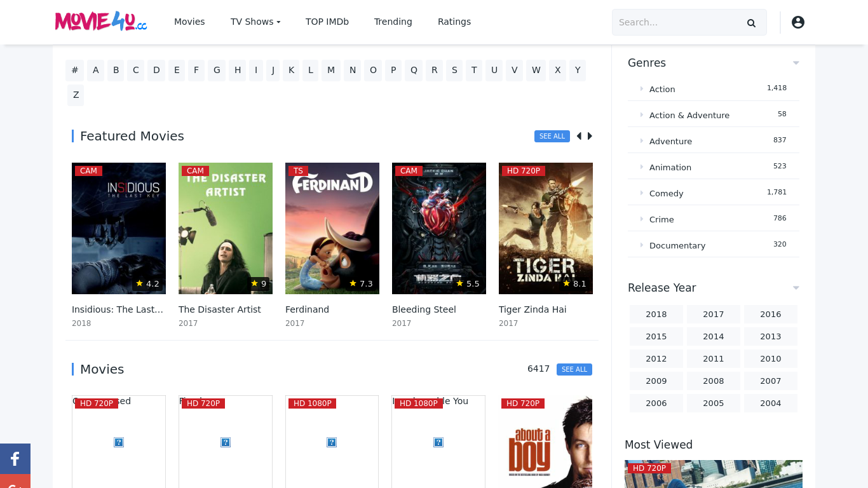Filter by release year 2009

pos(656,381)
